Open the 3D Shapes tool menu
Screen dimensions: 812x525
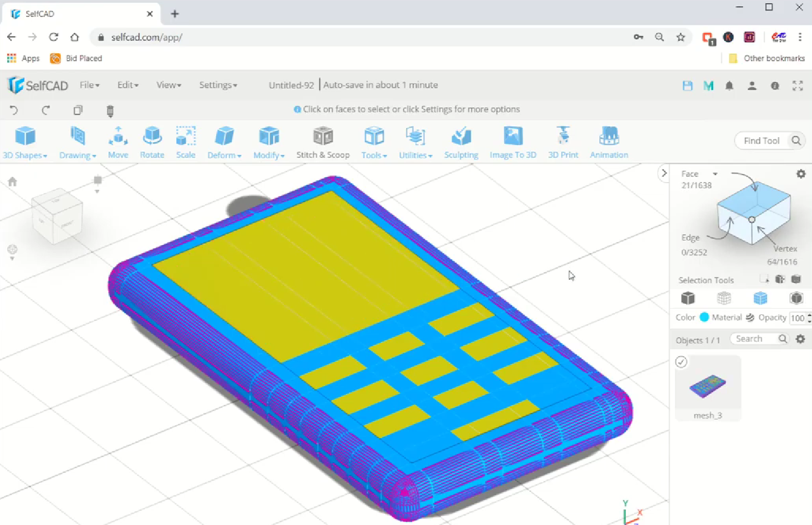point(25,143)
